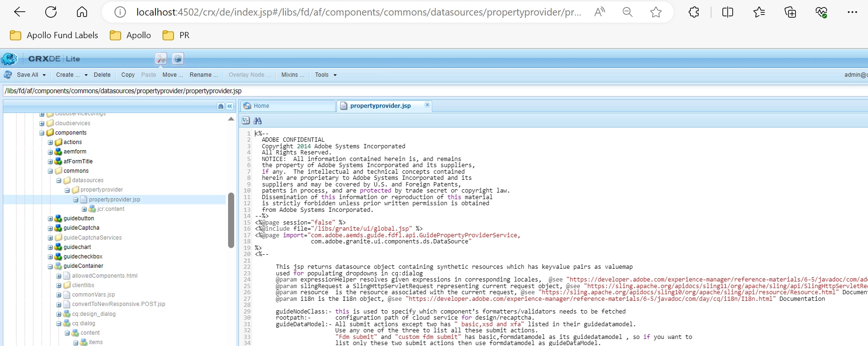Click the browser address bar URL

[358, 12]
